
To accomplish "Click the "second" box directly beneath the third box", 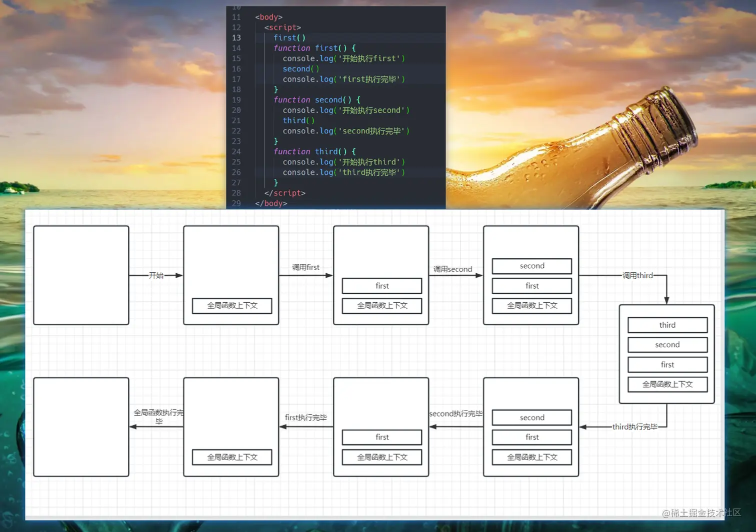I will tap(667, 345).
